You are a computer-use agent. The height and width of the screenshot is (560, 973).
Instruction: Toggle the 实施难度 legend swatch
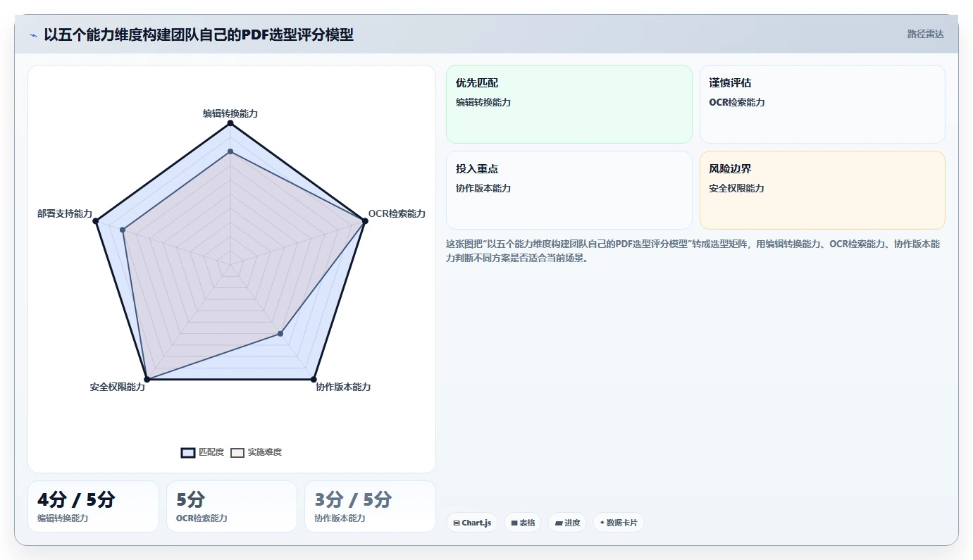[237, 452]
